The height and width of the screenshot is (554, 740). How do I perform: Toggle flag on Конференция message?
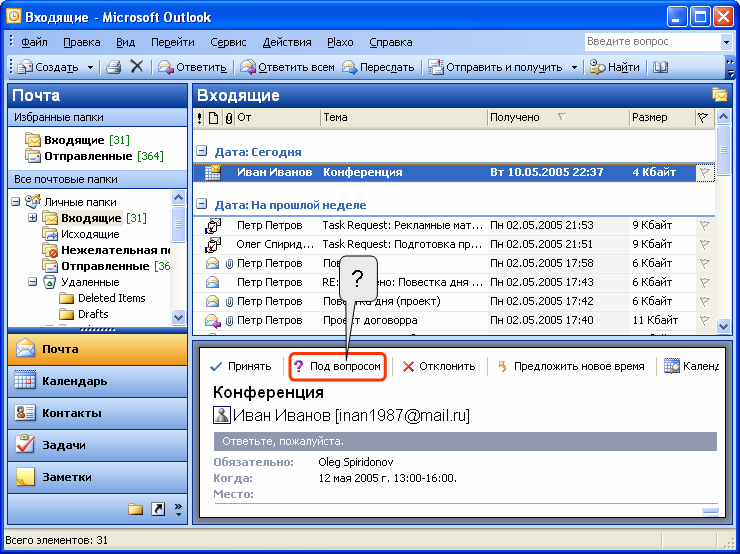point(705,173)
